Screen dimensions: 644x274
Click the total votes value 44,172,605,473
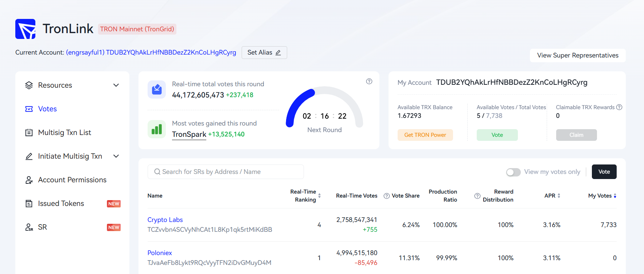pyautogui.click(x=198, y=95)
